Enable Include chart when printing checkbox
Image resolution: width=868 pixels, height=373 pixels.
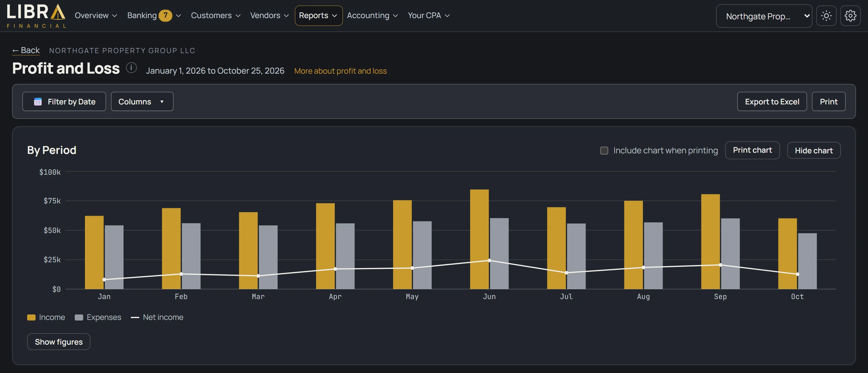(604, 150)
